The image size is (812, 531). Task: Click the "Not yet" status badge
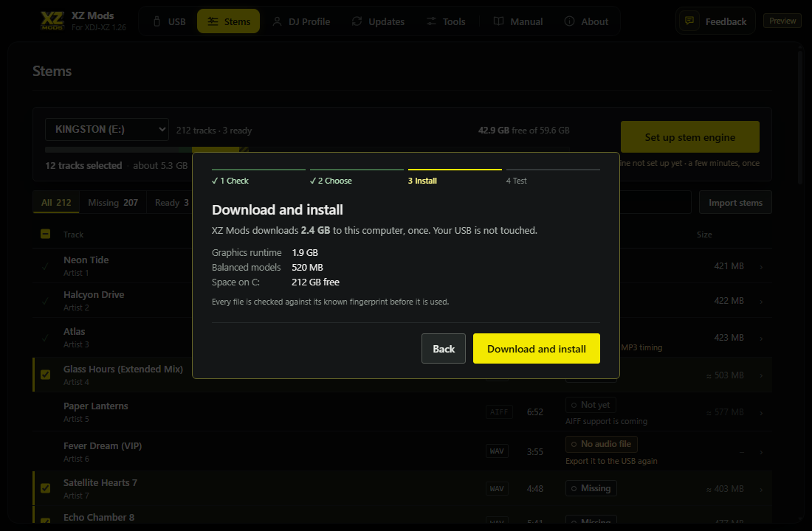point(591,405)
